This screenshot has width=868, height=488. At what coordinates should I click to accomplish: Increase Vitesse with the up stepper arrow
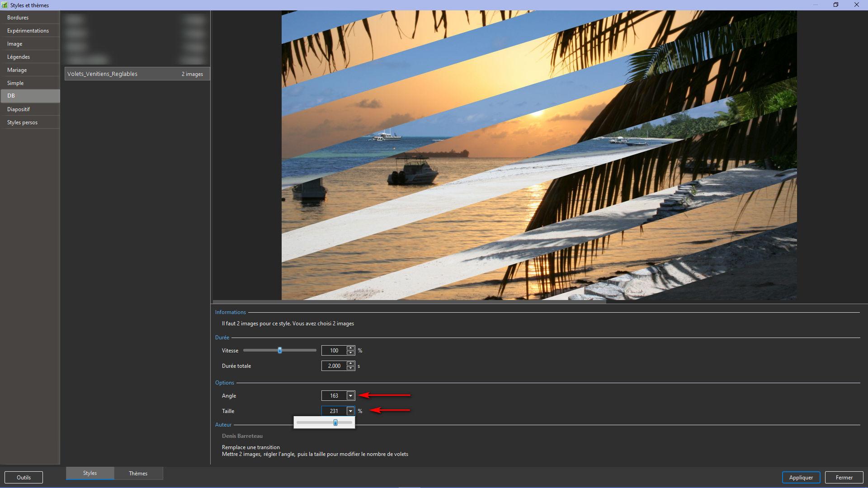pyautogui.click(x=350, y=348)
